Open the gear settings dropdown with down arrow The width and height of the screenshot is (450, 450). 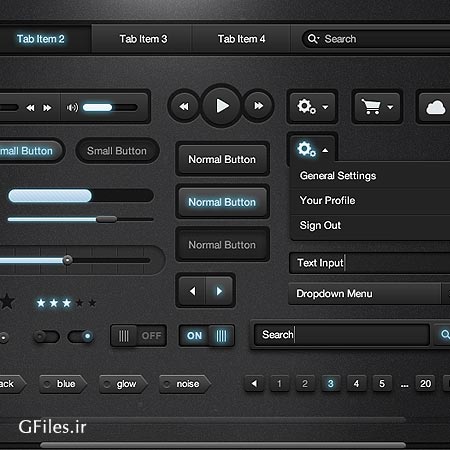pyautogui.click(x=312, y=107)
